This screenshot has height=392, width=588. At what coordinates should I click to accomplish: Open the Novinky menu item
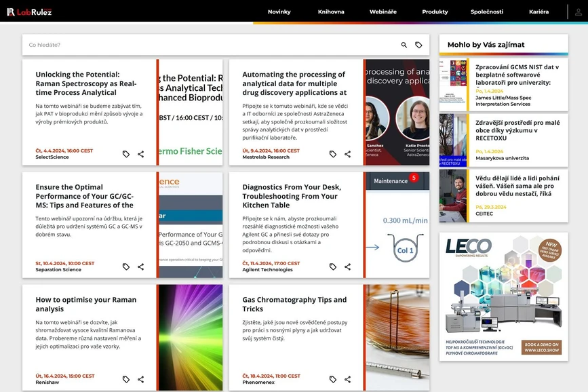pyautogui.click(x=279, y=12)
